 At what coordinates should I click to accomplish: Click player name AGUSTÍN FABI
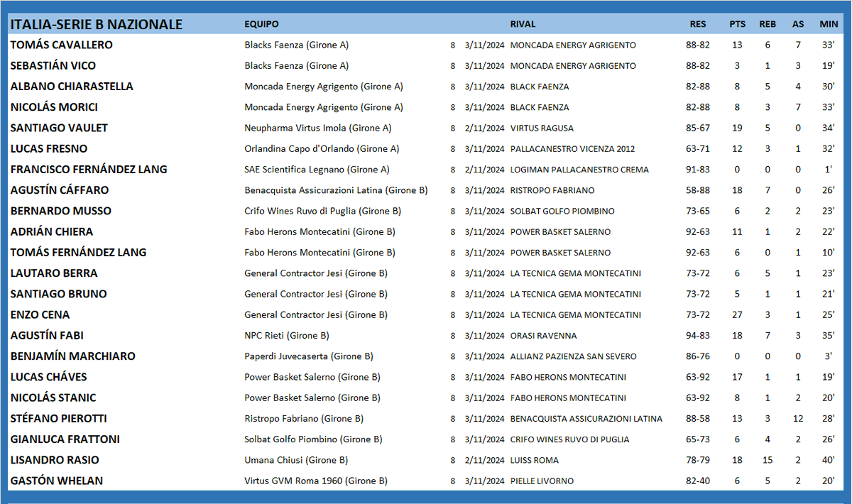(x=47, y=335)
